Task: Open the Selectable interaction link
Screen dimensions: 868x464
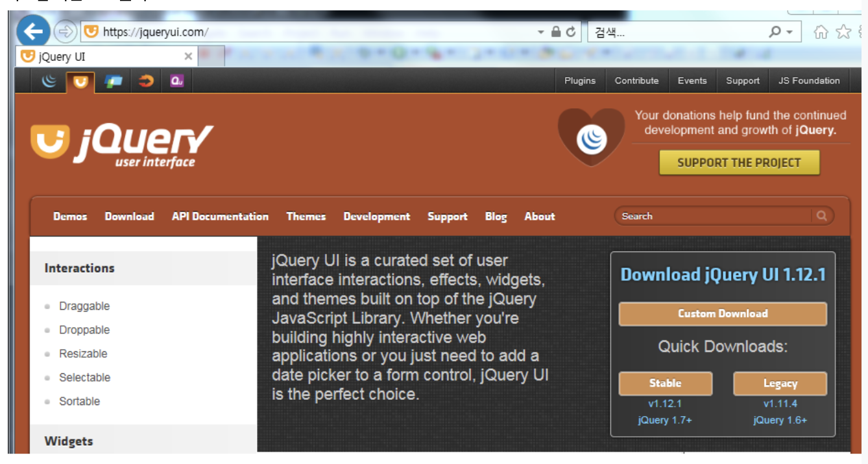Action: [85, 377]
